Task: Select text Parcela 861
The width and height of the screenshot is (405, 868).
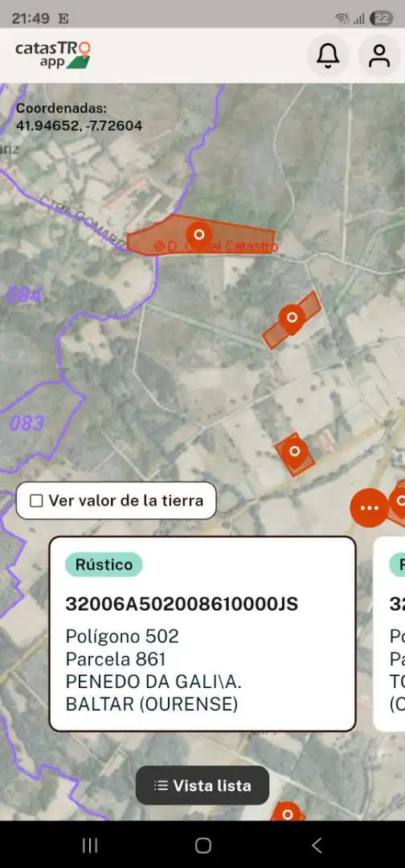Action: click(x=116, y=659)
